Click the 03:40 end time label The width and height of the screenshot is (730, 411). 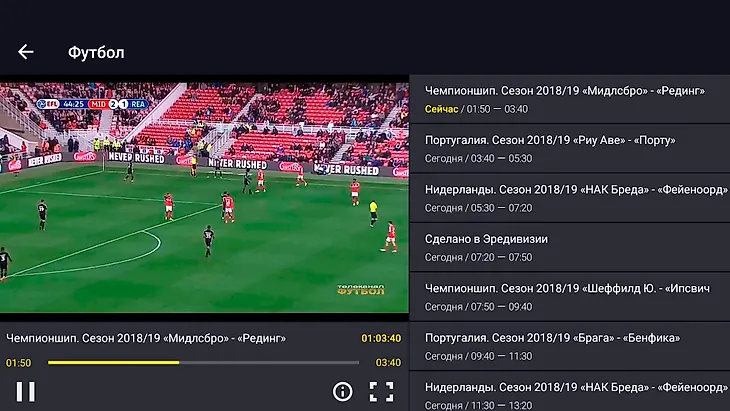point(388,363)
